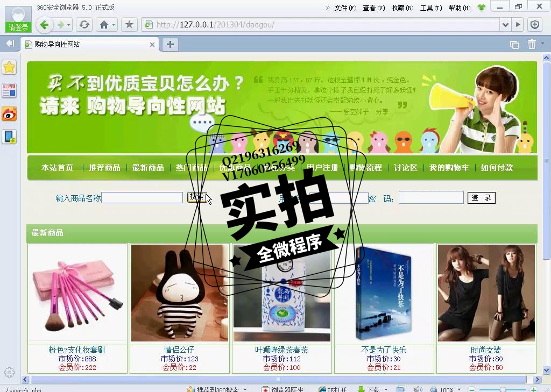Go back with the green back arrow
Image resolution: width=551 pixels, height=392 pixels.
pyautogui.click(x=45, y=25)
